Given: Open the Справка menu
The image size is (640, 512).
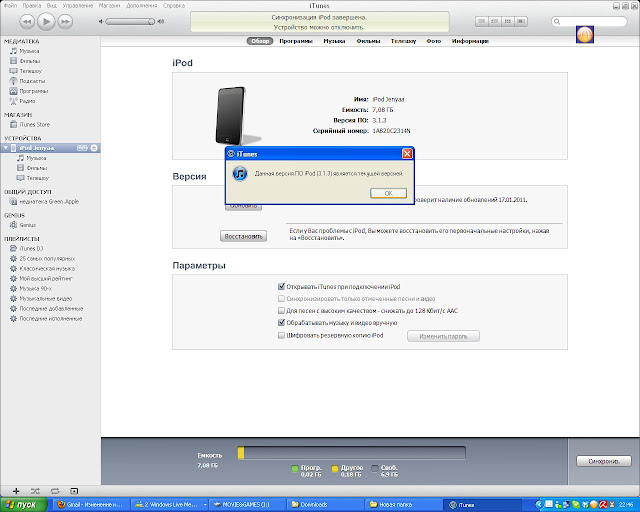Looking at the screenshot, I should 174,6.
